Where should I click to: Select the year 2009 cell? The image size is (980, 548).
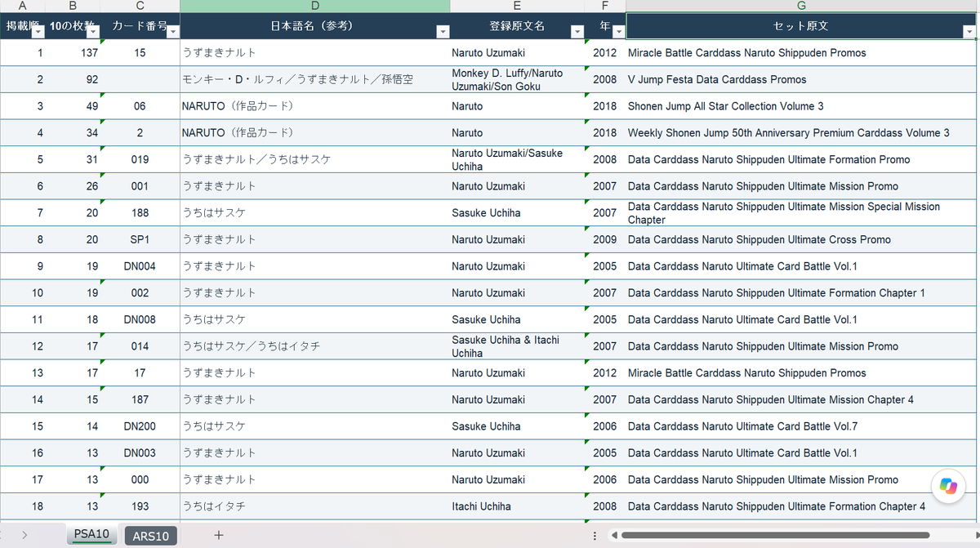pos(605,239)
